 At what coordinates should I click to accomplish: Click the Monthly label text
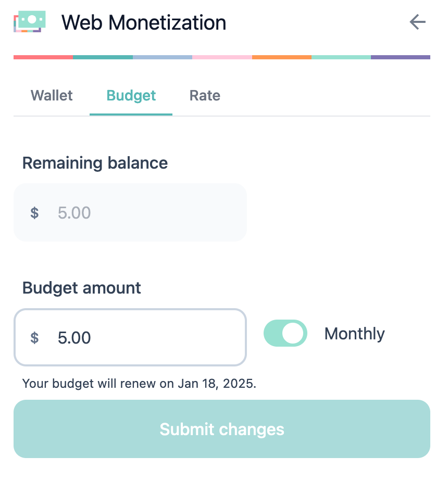pos(354,334)
